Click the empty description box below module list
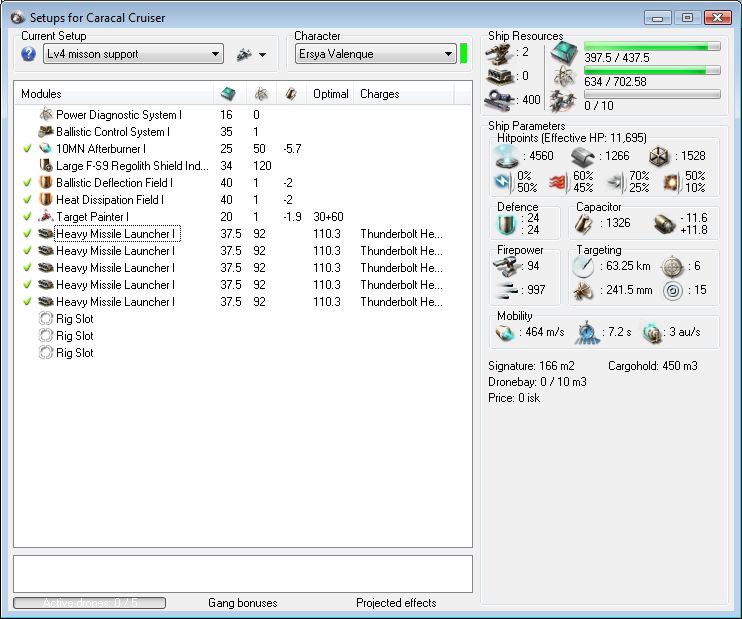This screenshot has height=619, width=742. click(243, 574)
